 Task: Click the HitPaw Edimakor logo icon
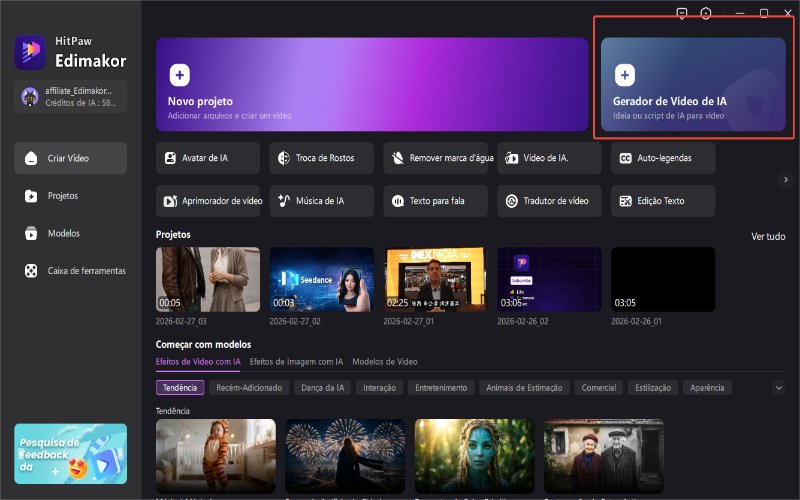point(30,52)
